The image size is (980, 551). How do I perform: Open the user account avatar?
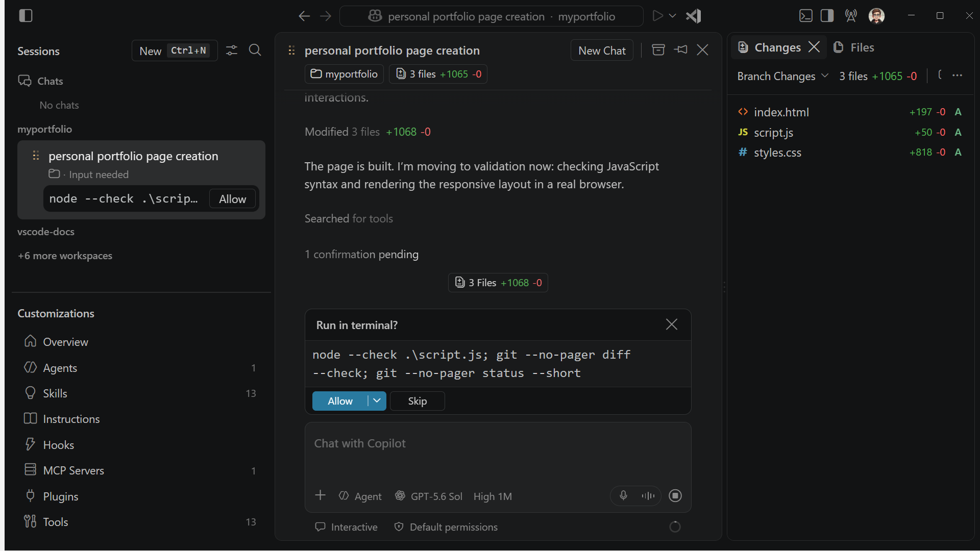876,16
